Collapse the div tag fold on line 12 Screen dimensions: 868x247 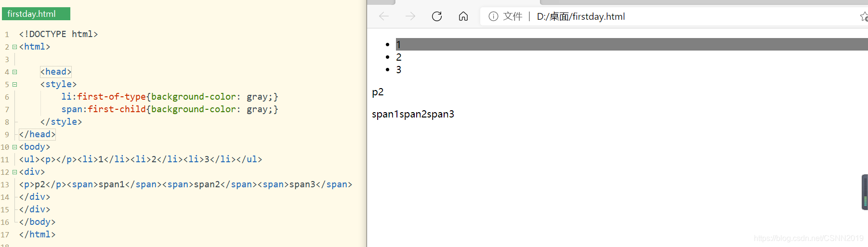tap(14, 172)
